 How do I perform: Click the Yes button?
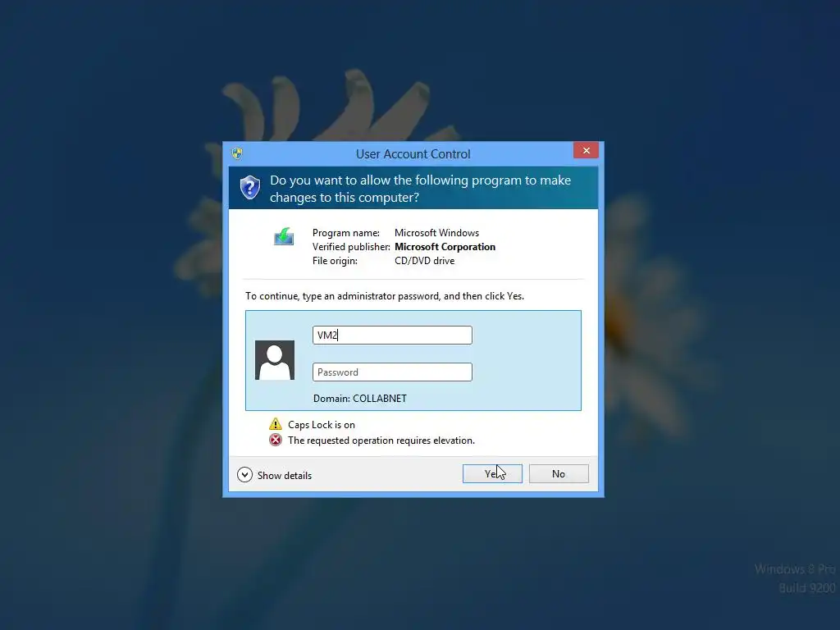[x=492, y=473]
